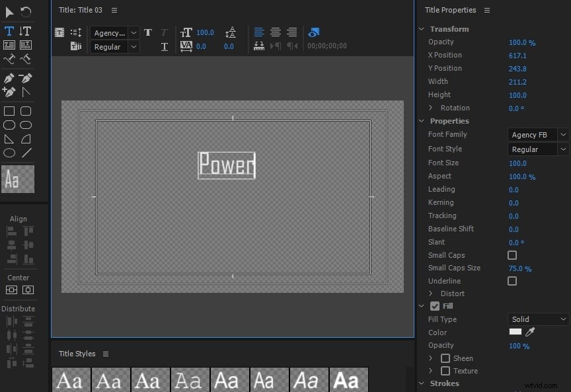
Task: Enable Small Caps for the title
Action: 512,255
